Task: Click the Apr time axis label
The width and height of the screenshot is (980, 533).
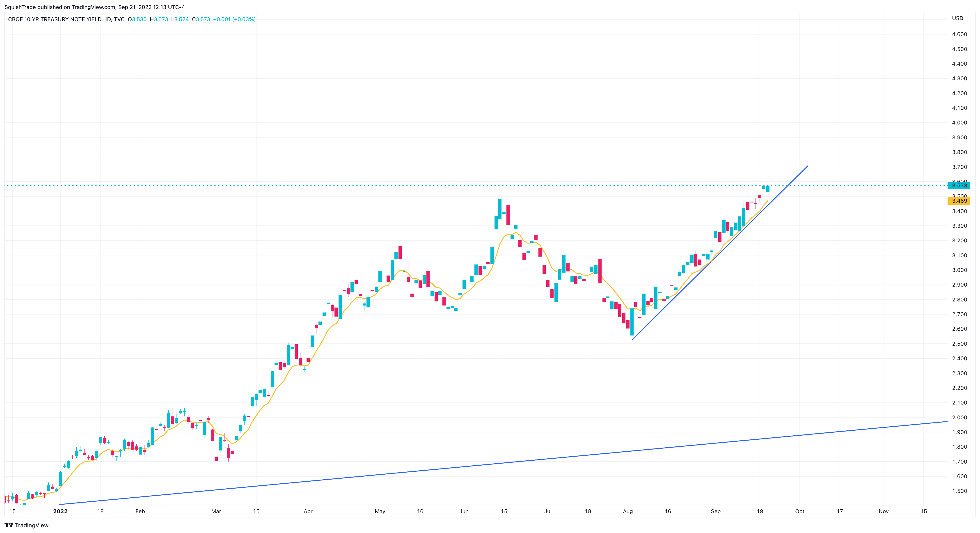Action: pos(308,511)
